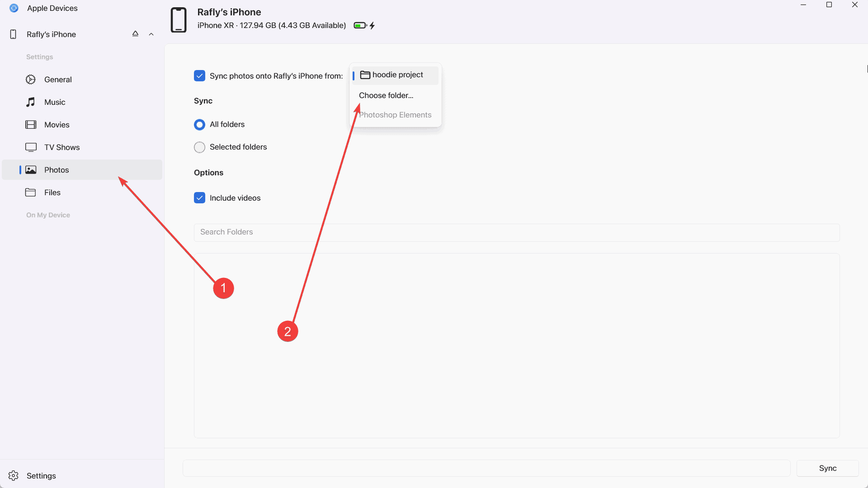Screen dimensions: 868x488
Task: Open General settings for Rafly's iPhone
Action: (x=58, y=79)
